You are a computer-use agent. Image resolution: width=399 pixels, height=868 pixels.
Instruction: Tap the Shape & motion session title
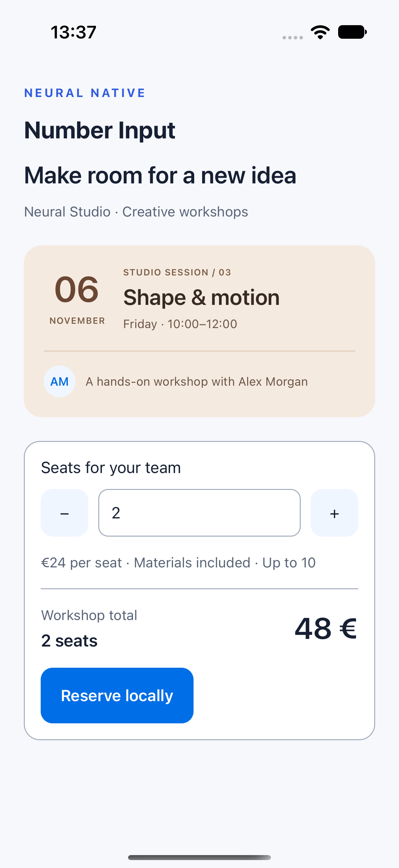pyautogui.click(x=201, y=298)
